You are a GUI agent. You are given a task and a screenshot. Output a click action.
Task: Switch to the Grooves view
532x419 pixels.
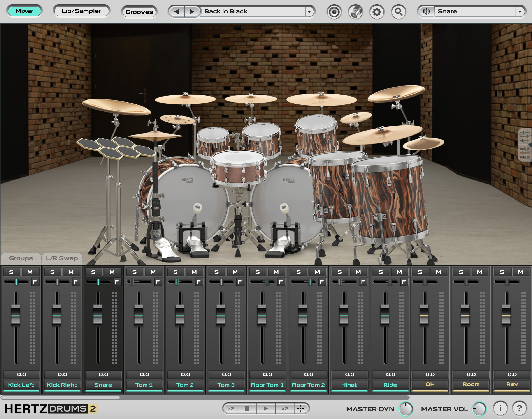point(139,12)
